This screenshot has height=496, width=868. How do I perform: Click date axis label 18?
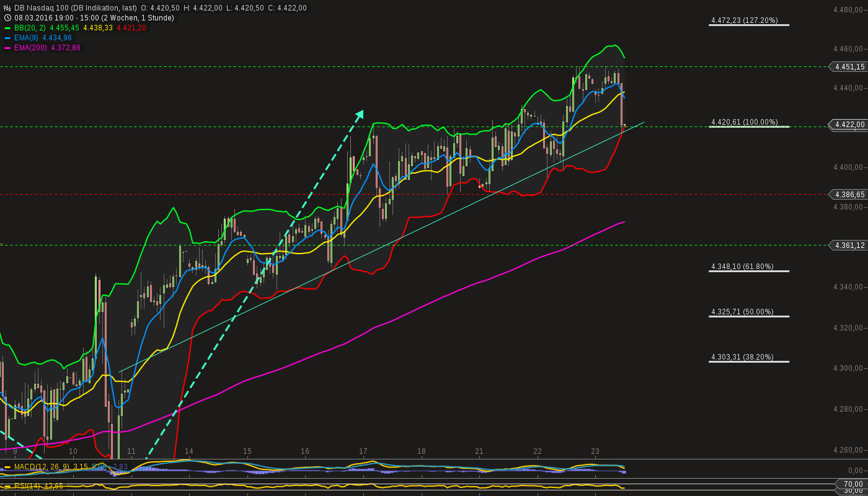(422, 451)
